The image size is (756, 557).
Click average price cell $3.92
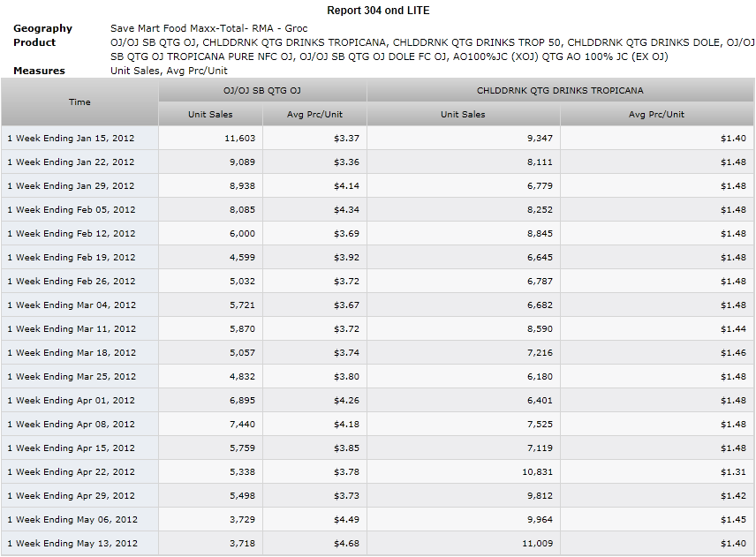pyautogui.click(x=346, y=257)
